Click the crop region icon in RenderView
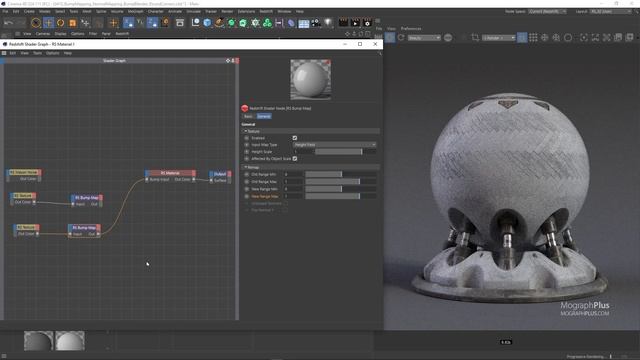Image resolution: width=640 pixels, height=360 pixels. [475, 38]
